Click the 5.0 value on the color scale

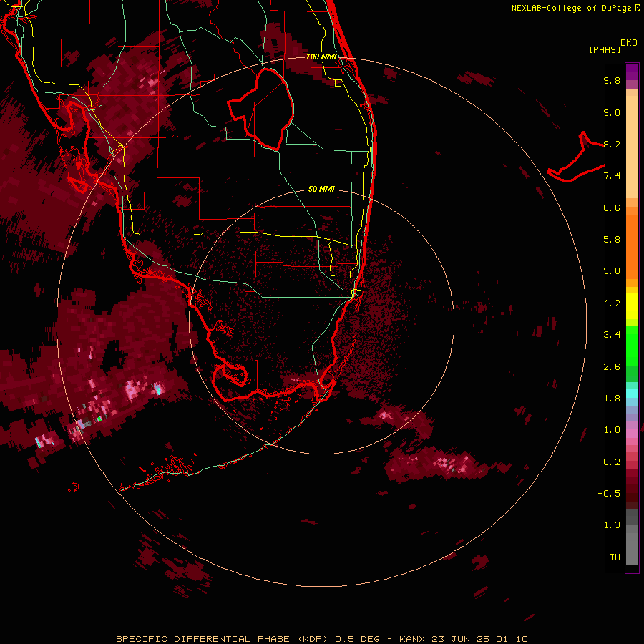[612, 271]
